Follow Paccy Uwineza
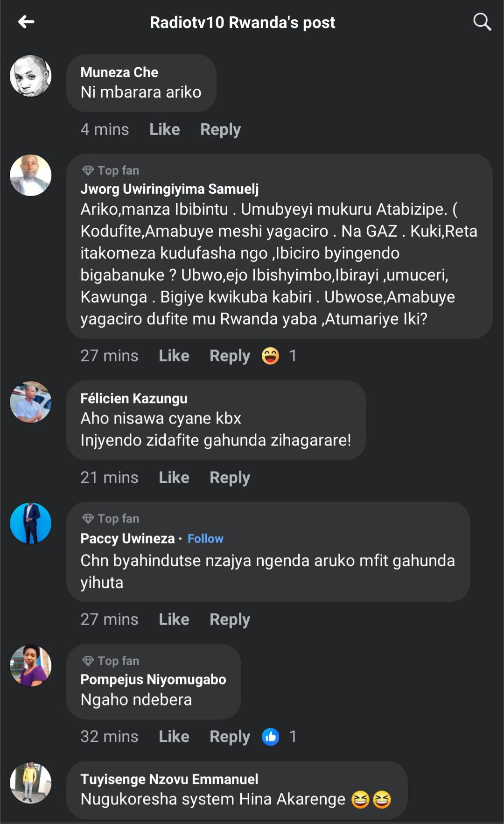Image resolution: width=504 pixels, height=824 pixels. 205,539
